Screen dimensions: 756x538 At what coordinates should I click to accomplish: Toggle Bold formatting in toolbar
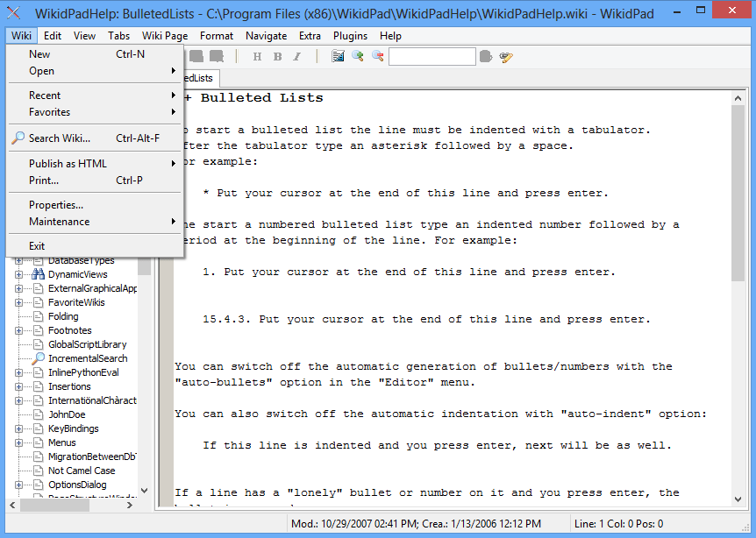(x=277, y=57)
